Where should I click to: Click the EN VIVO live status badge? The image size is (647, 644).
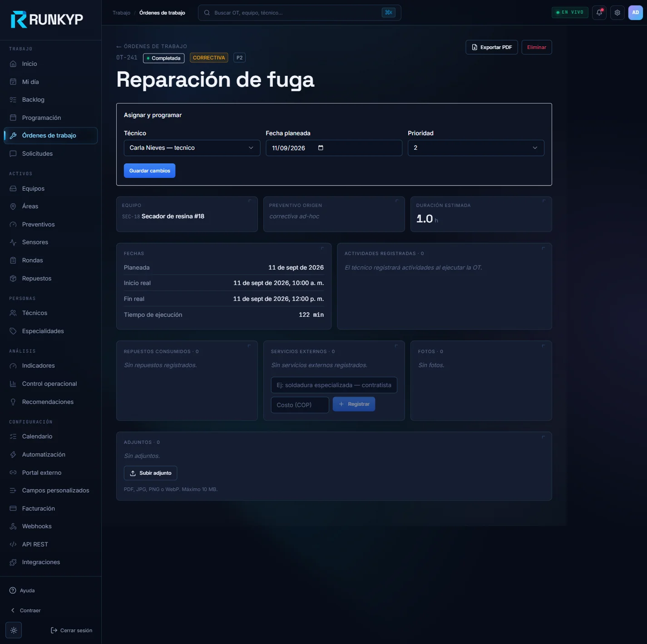pos(570,12)
